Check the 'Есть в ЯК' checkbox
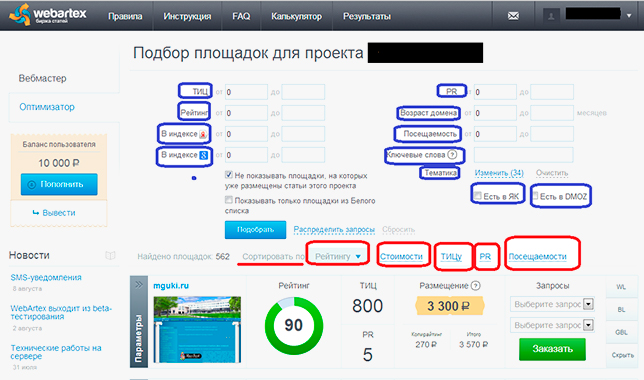Viewport: 644px width, 380px height. (477, 196)
